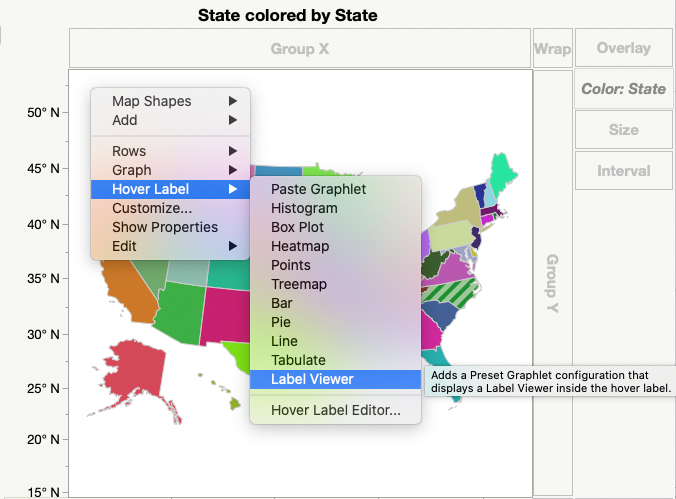
Task: Expand the Map Shapes submenu
Action: pos(170,101)
